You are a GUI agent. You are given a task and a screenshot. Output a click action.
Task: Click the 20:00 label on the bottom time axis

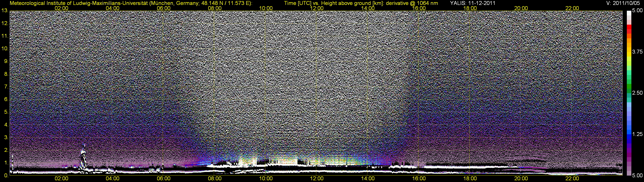(521, 179)
